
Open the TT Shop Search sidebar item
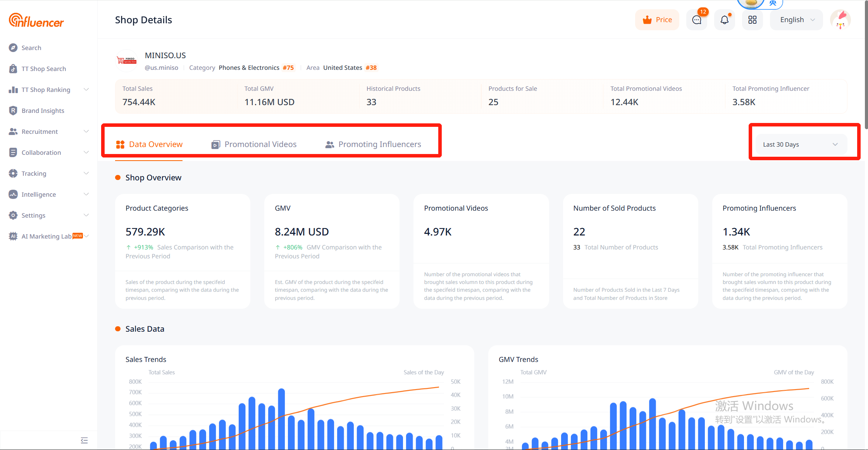[x=43, y=69]
